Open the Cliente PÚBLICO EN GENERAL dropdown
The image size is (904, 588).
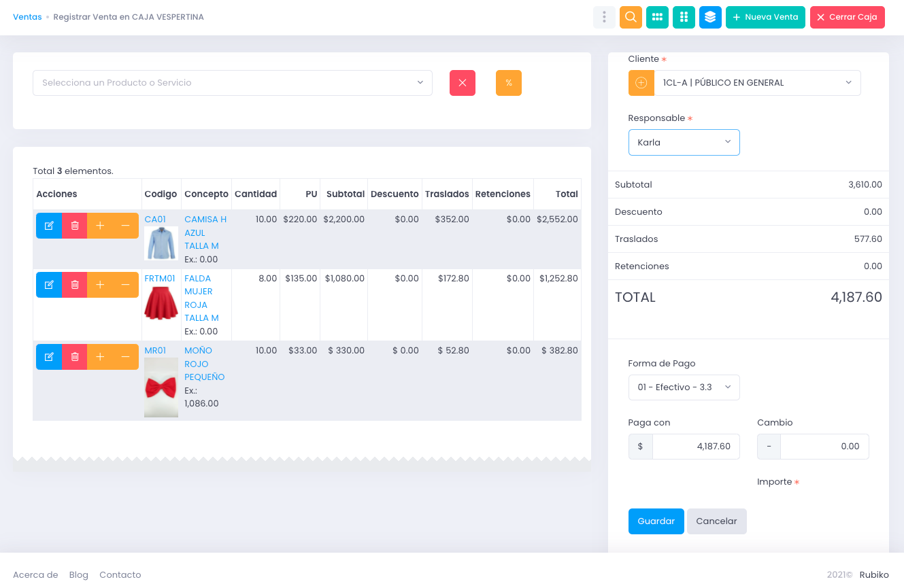click(757, 82)
